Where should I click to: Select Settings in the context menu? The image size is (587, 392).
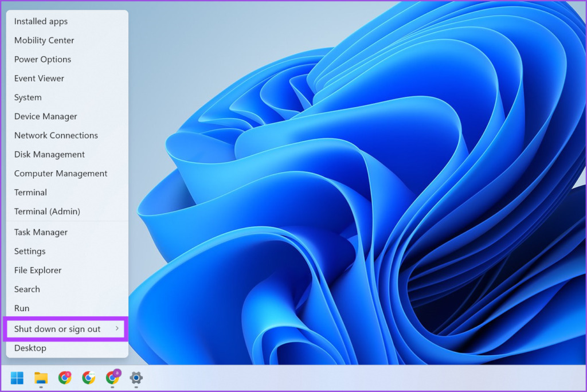68,251
